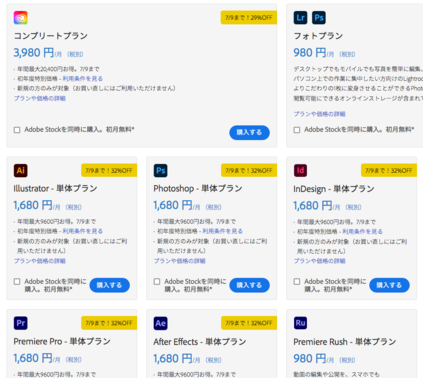Click the Premiere Pro Pr icon
This screenshot has height=378, width=423.
tap(21, 323)
